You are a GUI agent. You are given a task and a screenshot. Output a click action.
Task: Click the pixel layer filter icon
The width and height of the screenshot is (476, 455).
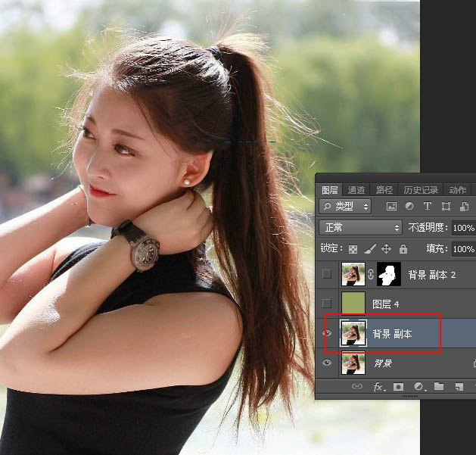point(391,206)
